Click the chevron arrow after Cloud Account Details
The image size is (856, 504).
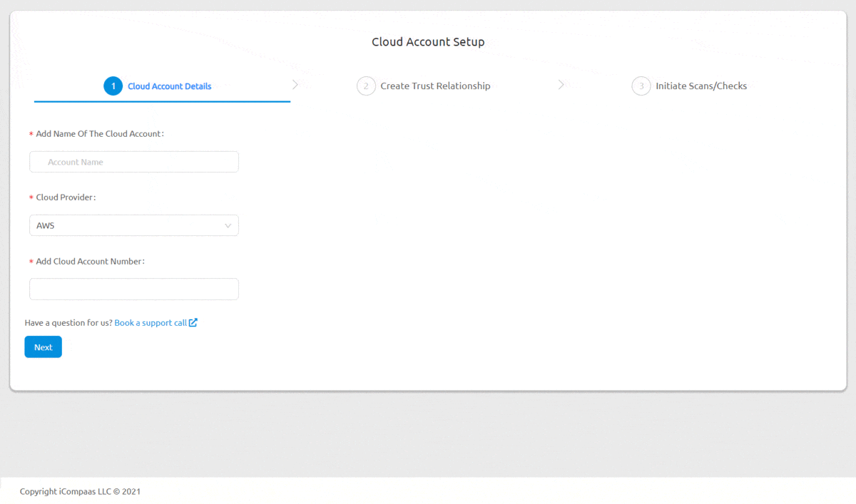tap(295, 84)
